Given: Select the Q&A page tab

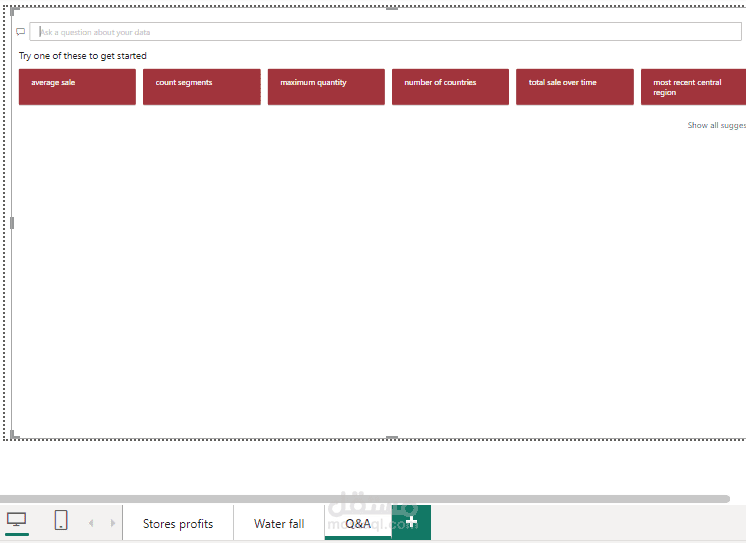Looking at the screenshot, I should point(358,523).
